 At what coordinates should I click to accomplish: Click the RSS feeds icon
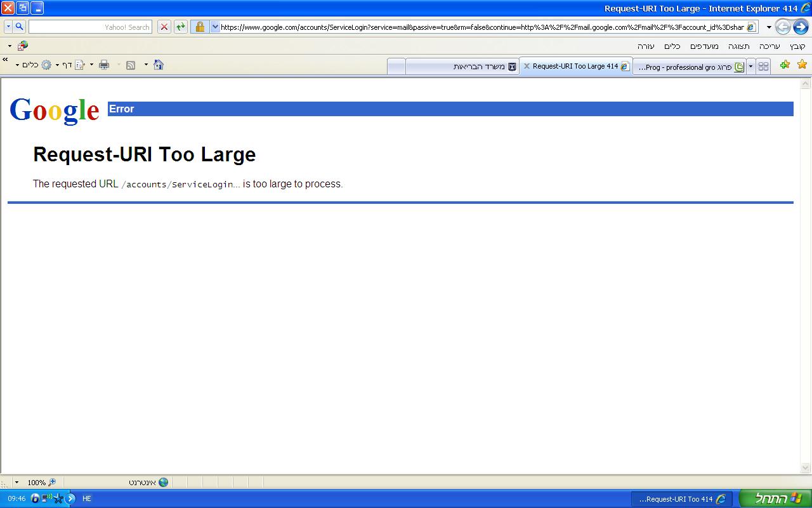coord(131,65)
